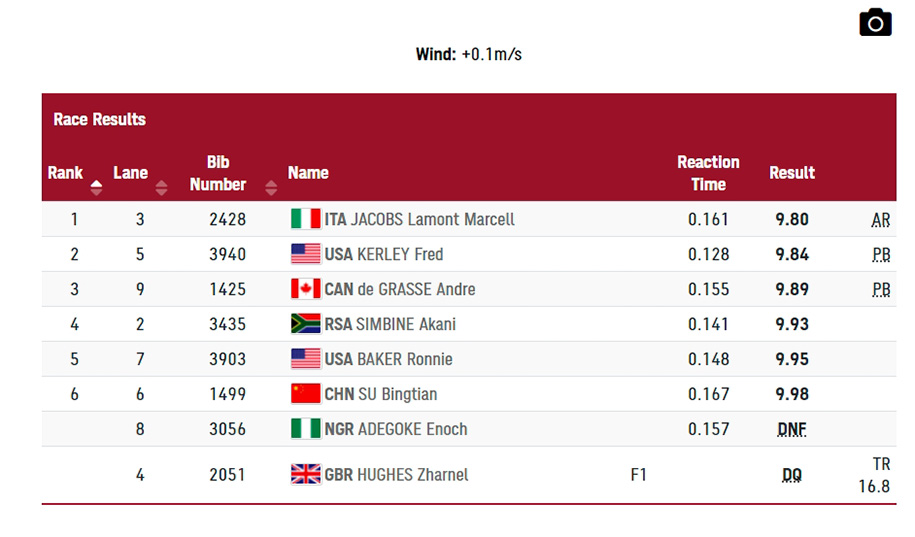Image resolution: width=915 pixels, height=537 pixels.
Task: Sort results by Lane column arrow
Action: tap(162, 187)
